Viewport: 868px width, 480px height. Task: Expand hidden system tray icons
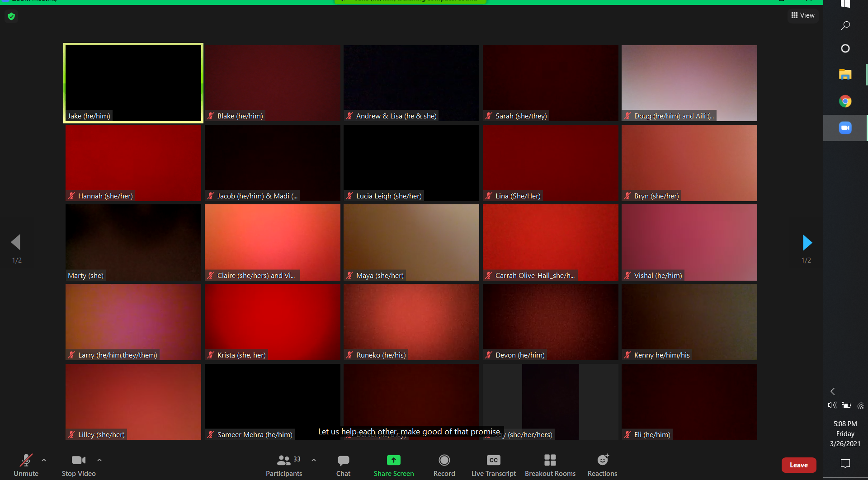point(832,391)
